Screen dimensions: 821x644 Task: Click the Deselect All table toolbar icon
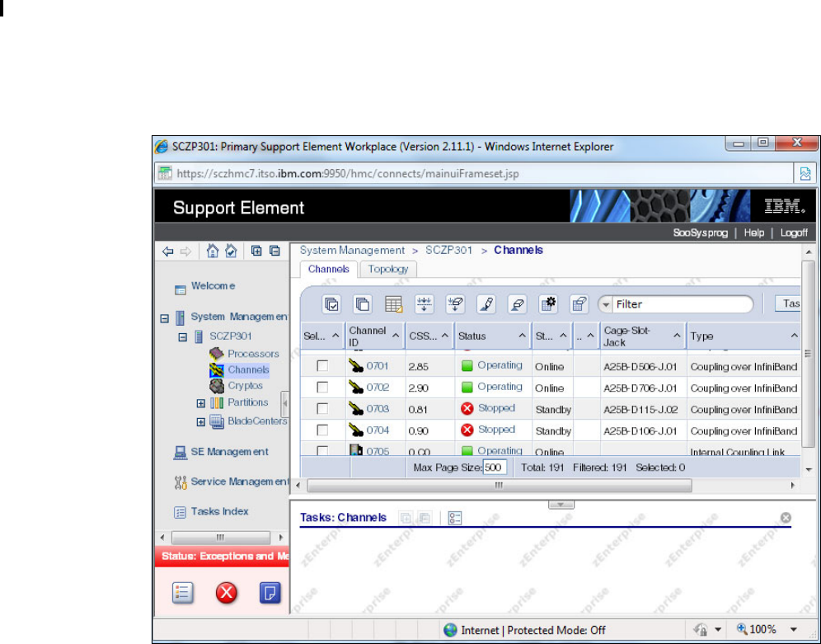tap(363, 304)
